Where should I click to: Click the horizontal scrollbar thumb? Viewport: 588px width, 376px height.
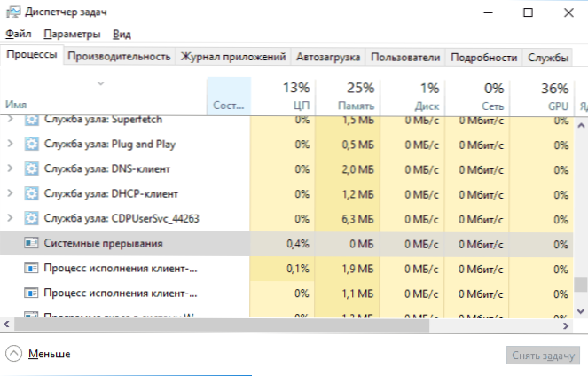[221, 325]
